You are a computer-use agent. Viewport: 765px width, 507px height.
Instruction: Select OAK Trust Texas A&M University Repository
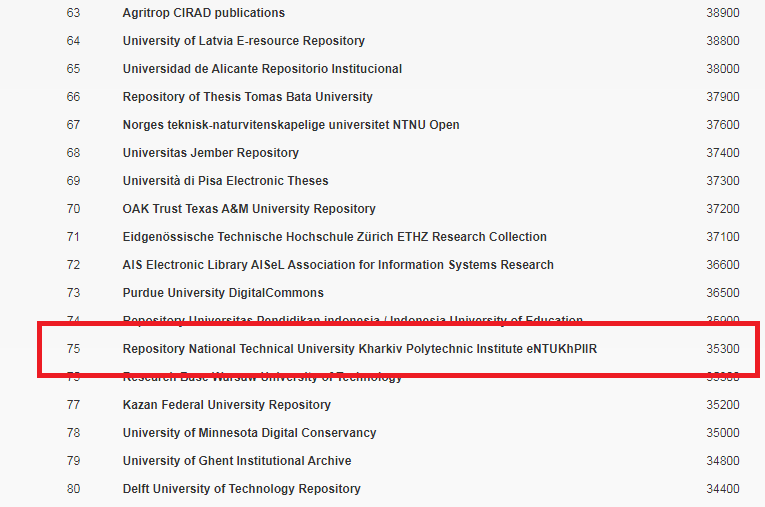coord(249,209)
